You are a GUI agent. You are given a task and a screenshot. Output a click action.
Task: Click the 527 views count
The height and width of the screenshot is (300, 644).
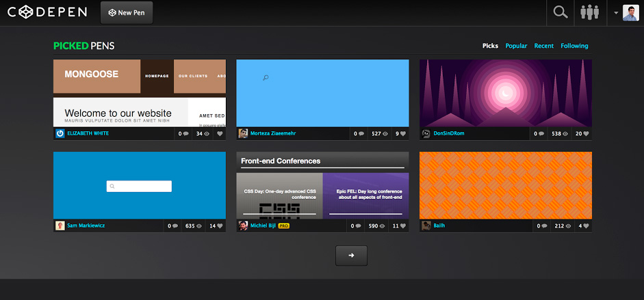pos(379,134)
